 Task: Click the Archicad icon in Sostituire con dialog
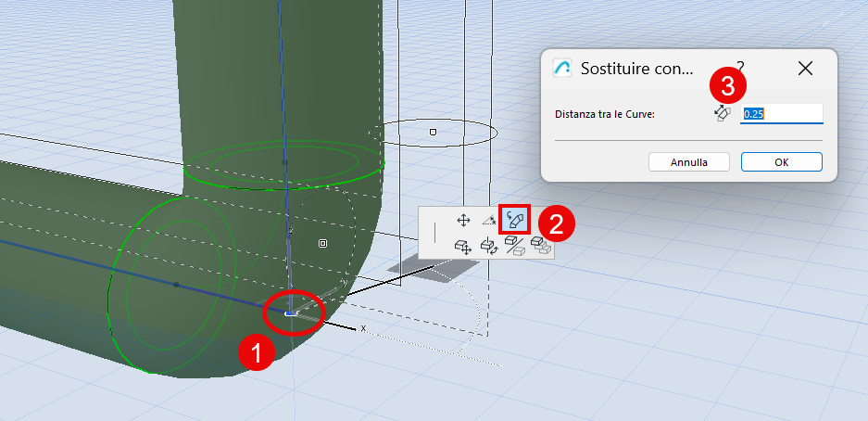click(x=562, y=68)
